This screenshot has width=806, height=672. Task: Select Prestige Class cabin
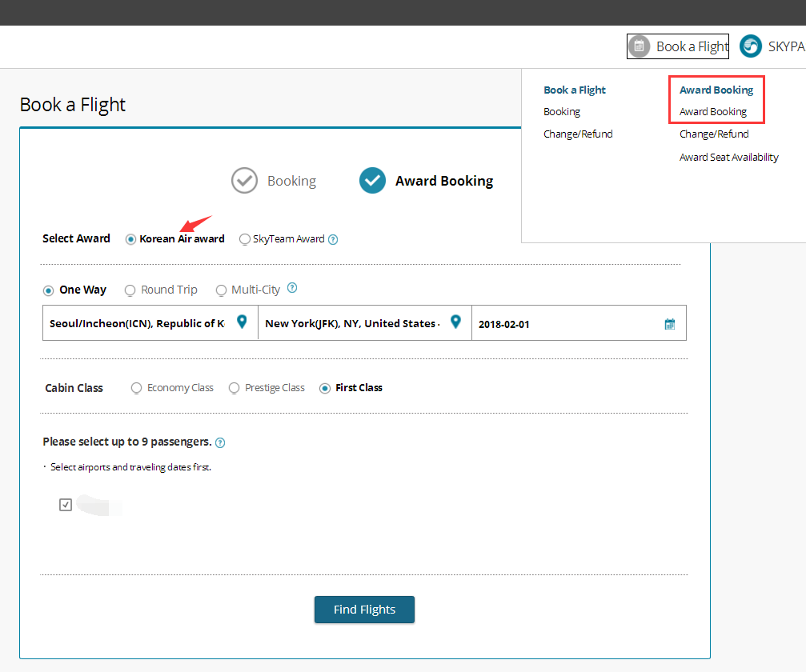(234, 388)
